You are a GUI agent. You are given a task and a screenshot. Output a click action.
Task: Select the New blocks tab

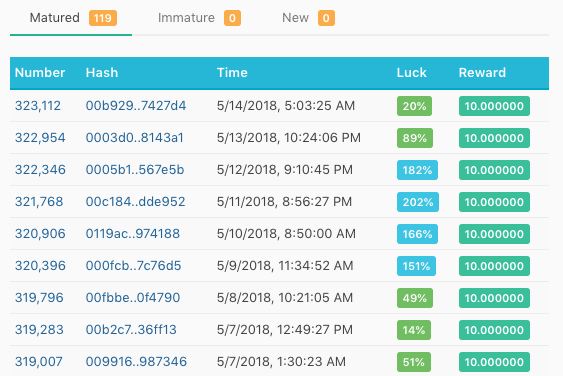(308, 18)
